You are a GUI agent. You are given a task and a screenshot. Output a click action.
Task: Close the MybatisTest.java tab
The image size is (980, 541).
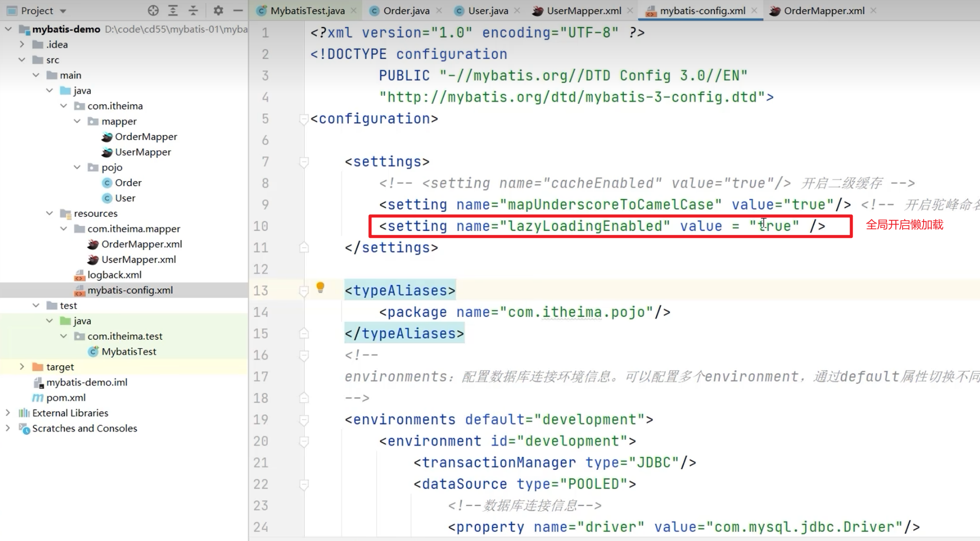click(x=354, y=11)
